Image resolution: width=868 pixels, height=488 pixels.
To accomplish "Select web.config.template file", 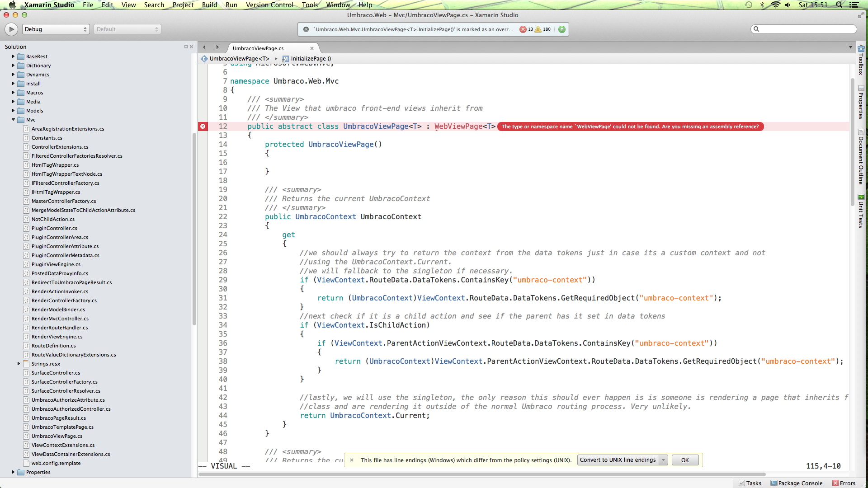I will pos(56,463).
